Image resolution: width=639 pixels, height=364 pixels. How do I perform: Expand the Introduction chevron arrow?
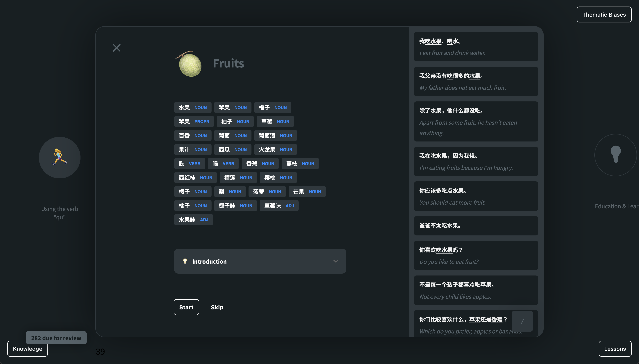pyautogui.click(x=336, y=261)
